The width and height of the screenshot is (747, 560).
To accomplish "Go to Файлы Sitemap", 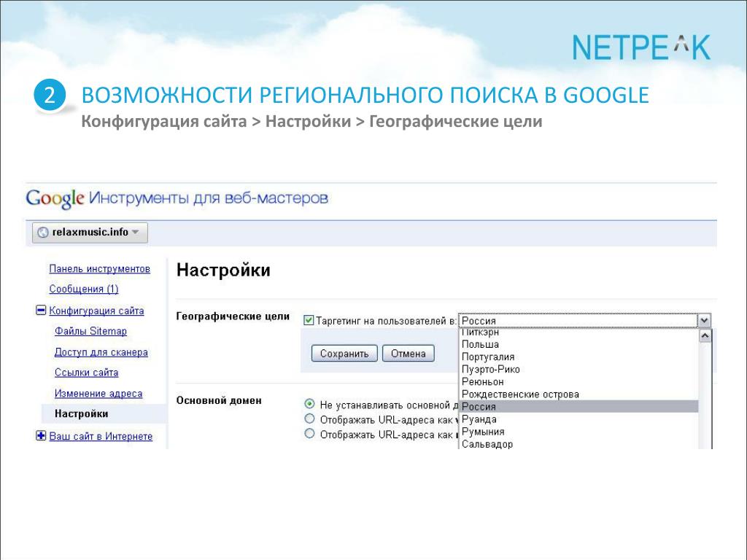I will [90, 331].
